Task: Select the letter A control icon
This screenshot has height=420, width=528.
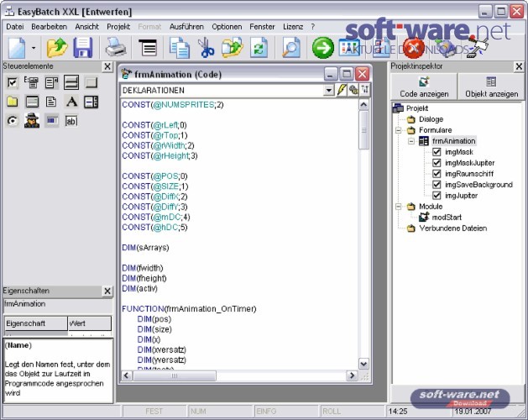Action: coord(71,102)
